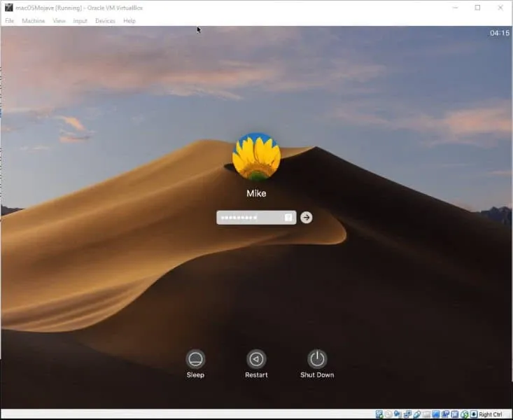The image size is (513, 420).
Task: Click the recording status bar icon
Action: [445, 414]
